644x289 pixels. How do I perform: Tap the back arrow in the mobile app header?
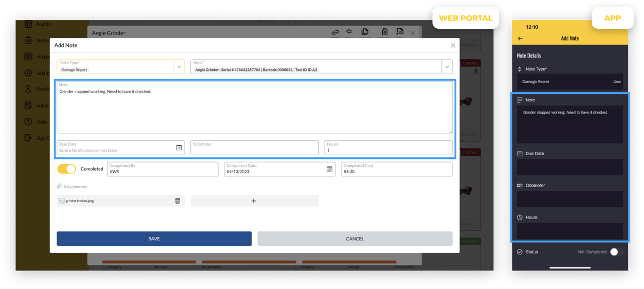coord(520,38)
